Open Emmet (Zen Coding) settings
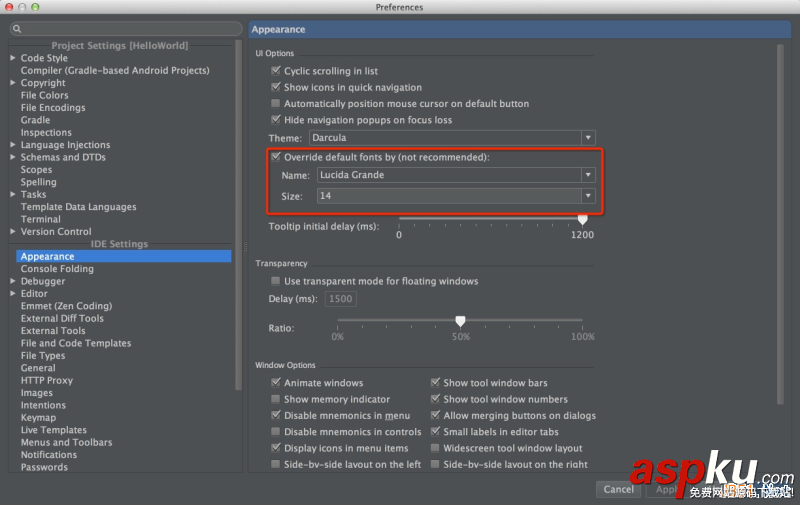This screenshot has height=505, width=800. click(x=66, y=306)
